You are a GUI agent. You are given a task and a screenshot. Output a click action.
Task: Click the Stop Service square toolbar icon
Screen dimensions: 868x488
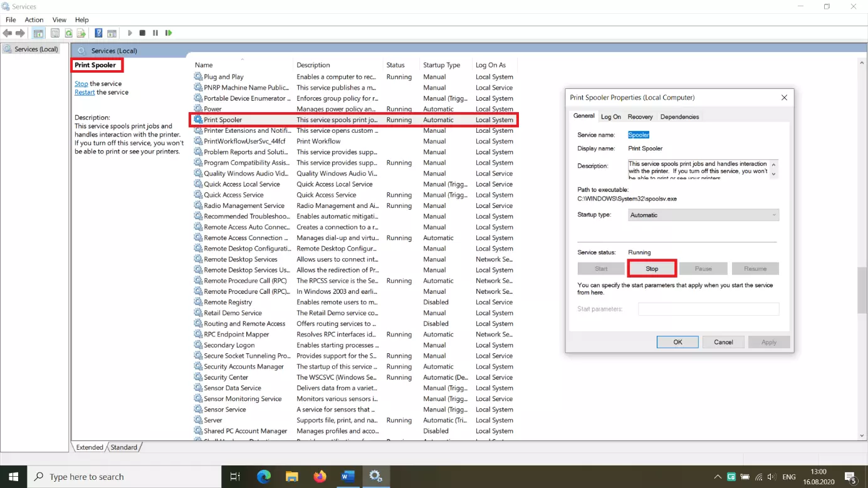pyautogui.click(x=142, y=33)
